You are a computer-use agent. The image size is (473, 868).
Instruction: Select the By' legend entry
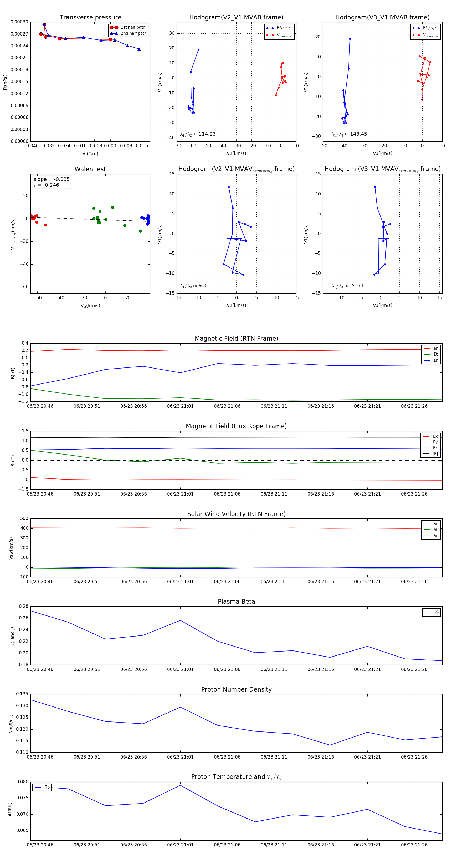(x=431, y=442)
